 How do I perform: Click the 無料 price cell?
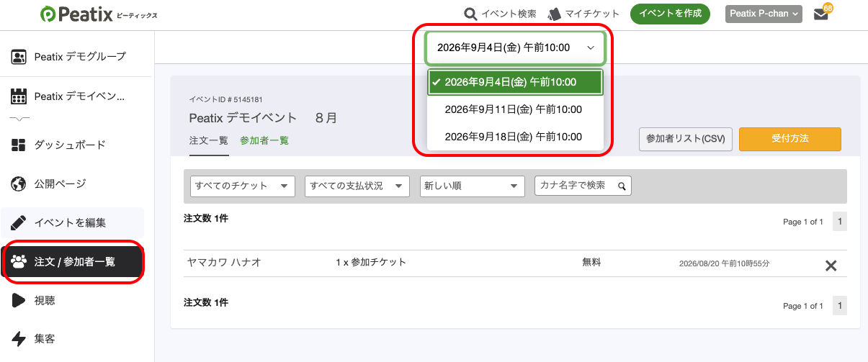591,263
